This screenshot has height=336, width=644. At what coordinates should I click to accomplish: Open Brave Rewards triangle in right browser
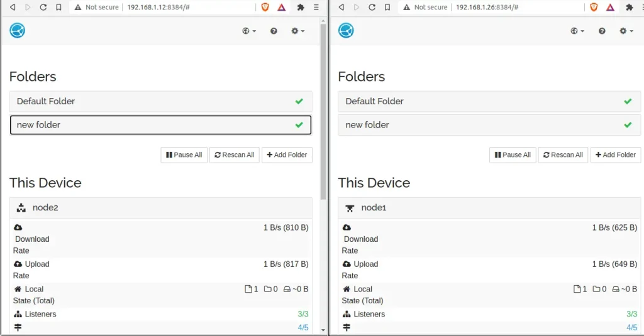pos(610,7)
